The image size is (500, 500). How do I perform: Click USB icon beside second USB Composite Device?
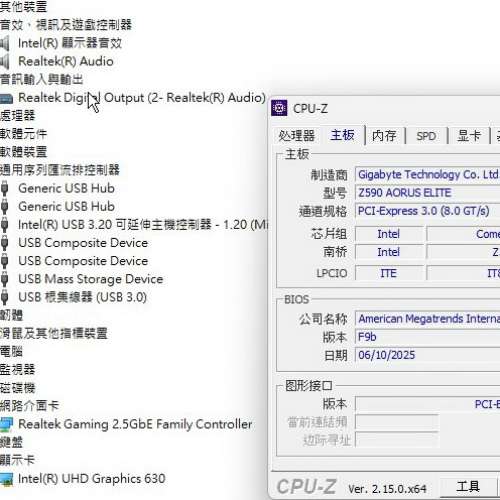[5, 261]
